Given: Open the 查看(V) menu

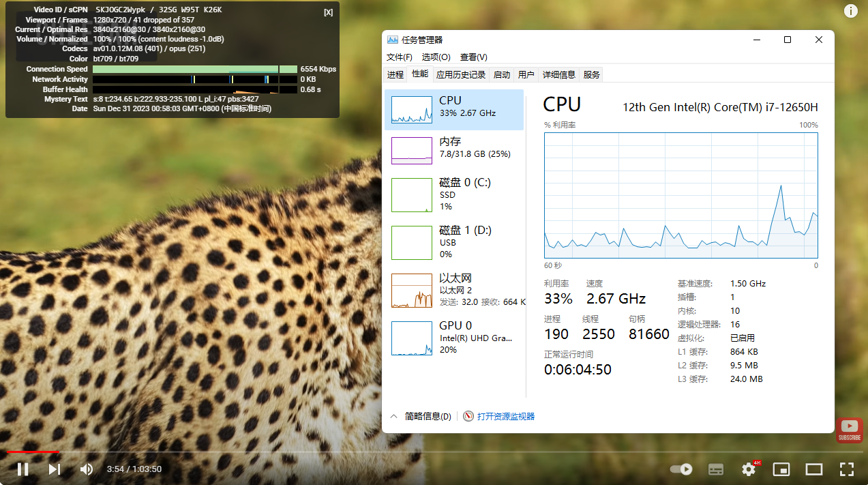Looking at the screenshot, I should 473,57.
